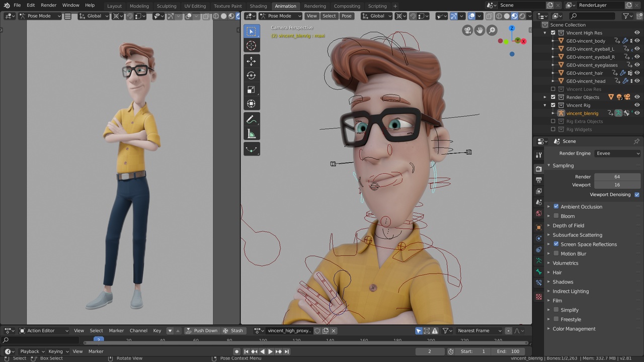Select the Move tool in the viewport toolbar
This screenshot has height=362, width=644.
click(252, 61)
